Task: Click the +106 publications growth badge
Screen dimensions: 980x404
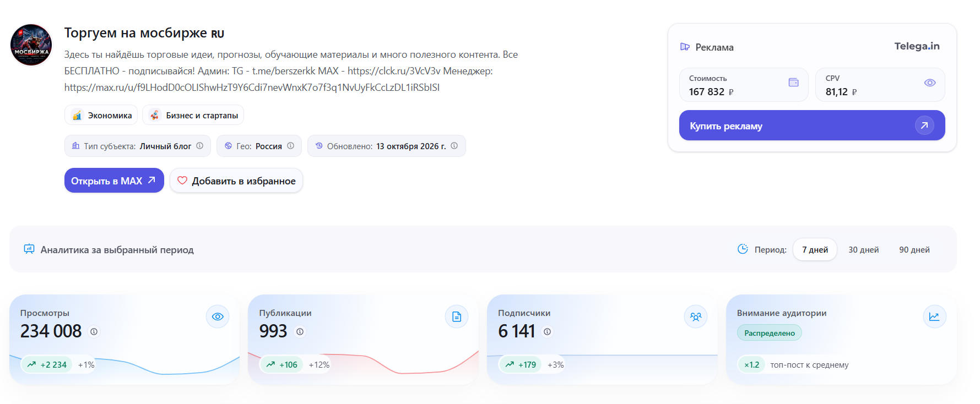Action: pyautogui.click(x=281, y=364)
